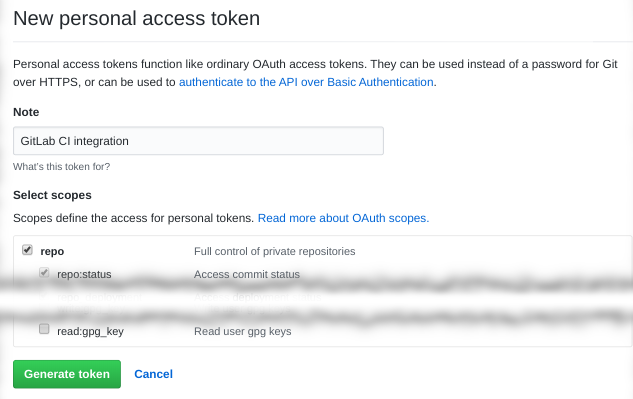Click the green Generate token button

tap(67, 374)
